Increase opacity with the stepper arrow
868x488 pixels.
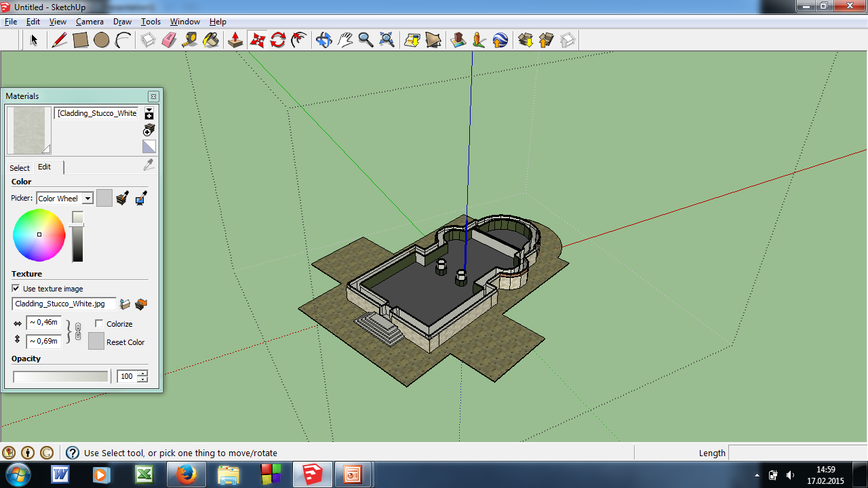(x=142, y=373)
